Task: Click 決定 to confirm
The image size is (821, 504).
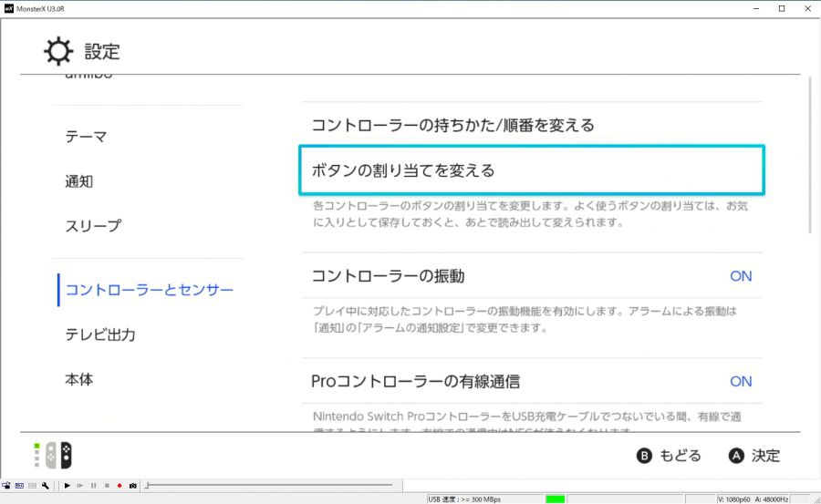Action: tap(766, 456)
